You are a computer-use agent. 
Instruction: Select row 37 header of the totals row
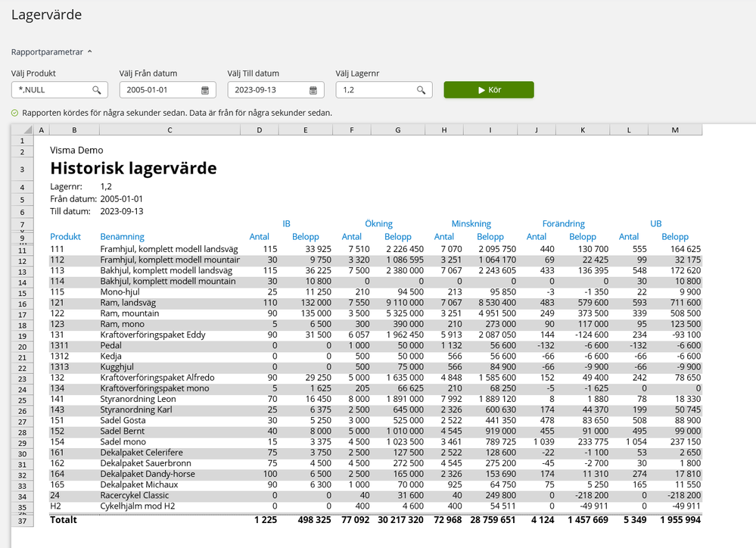[x=23, y=520]
